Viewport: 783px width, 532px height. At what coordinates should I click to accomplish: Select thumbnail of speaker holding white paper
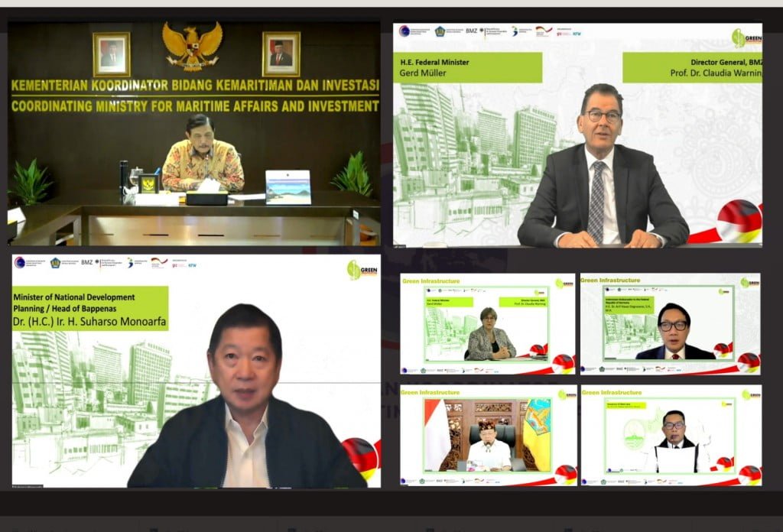point(670,436)
